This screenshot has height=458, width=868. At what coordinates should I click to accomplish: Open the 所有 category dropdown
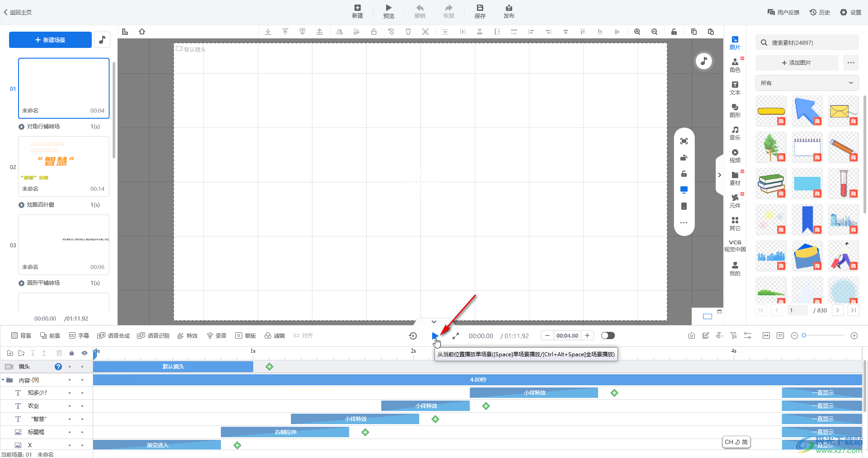point(807,83)
